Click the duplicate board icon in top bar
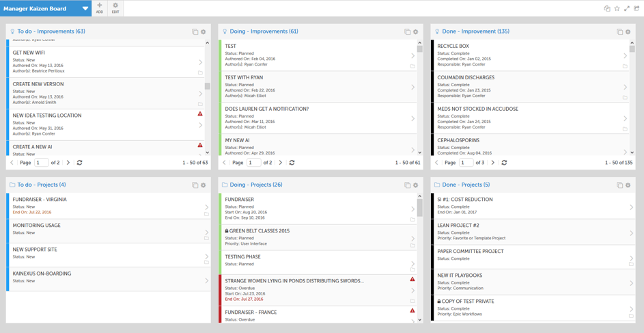 coord(607,8)
